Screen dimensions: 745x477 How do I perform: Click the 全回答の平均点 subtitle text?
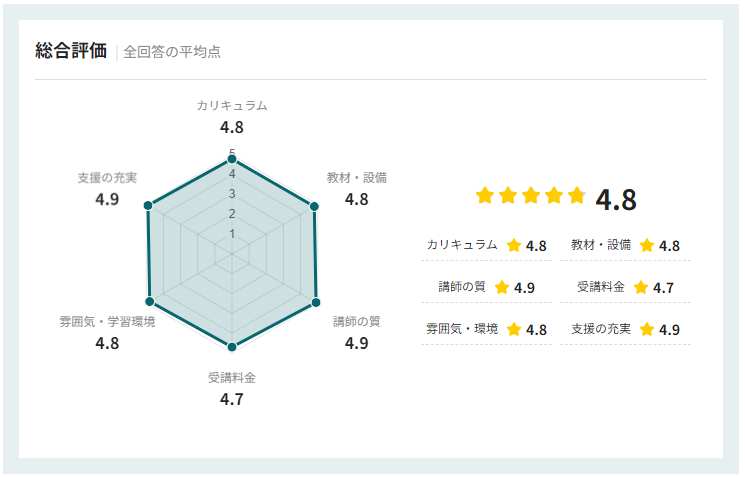point(172,52)
